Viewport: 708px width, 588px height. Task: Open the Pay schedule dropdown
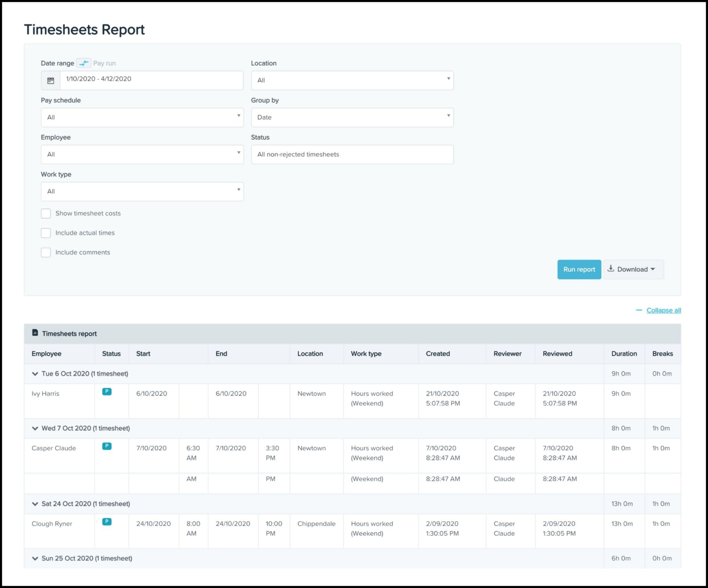pos(142,117)
